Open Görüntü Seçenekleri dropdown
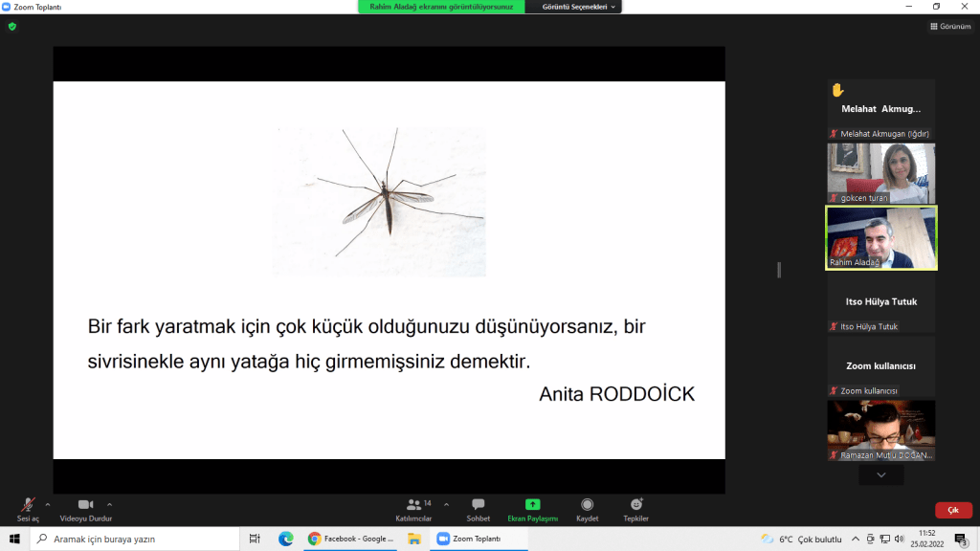The height and width of the screenshot is (551, 980). coord(581,7)
